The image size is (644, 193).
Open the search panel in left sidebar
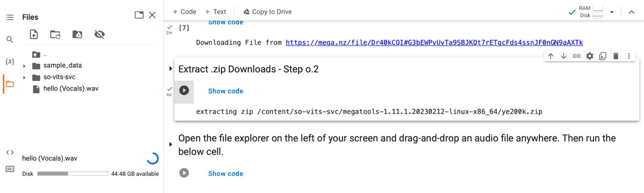tap(9, 39)
